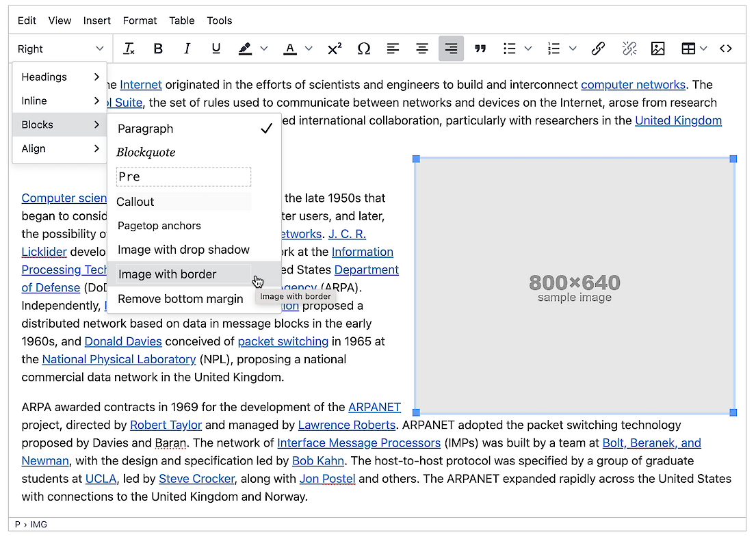Select Image with drop shadow option
Viewport: 756px width, 539px height.
(183, 250)
